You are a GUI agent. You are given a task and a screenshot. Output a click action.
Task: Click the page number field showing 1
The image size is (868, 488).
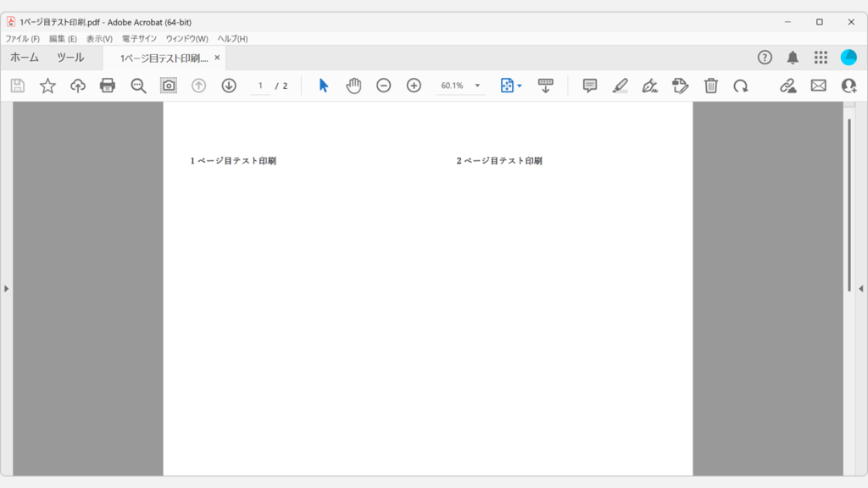(x=260, y=86)
